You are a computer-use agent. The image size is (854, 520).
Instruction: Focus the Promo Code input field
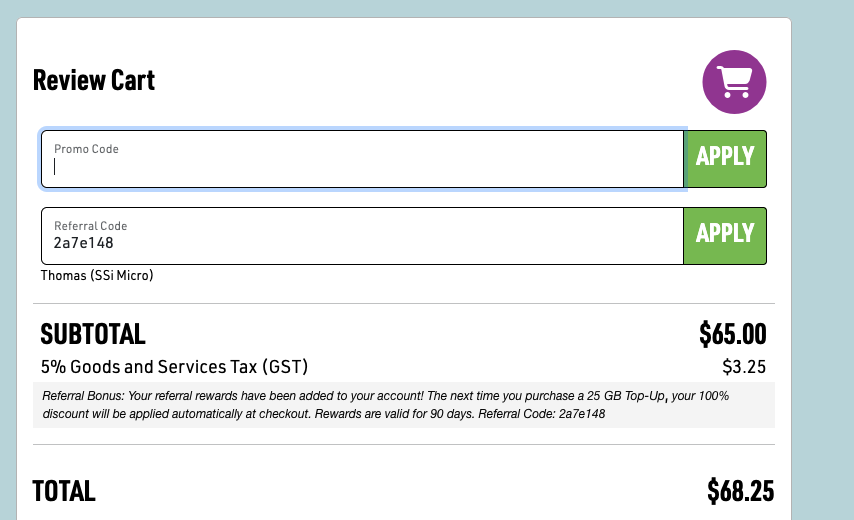click(x=363, y=159)
